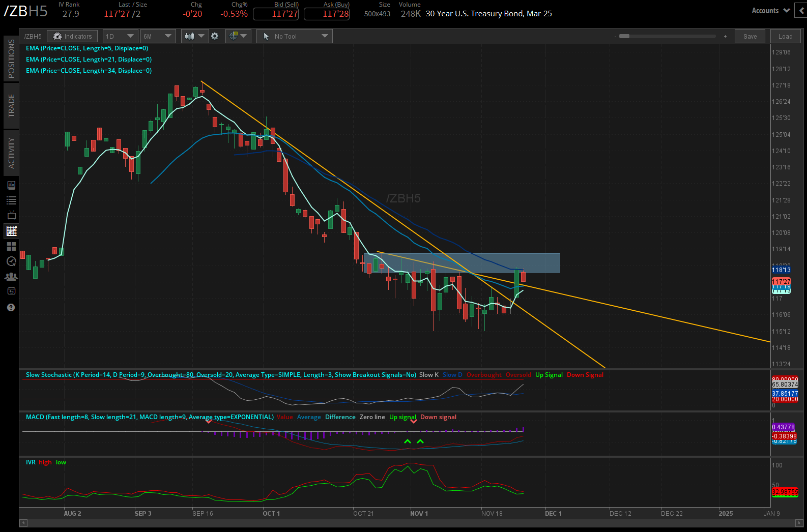Open the 6M time range dropdown

(x=158, y=36)
